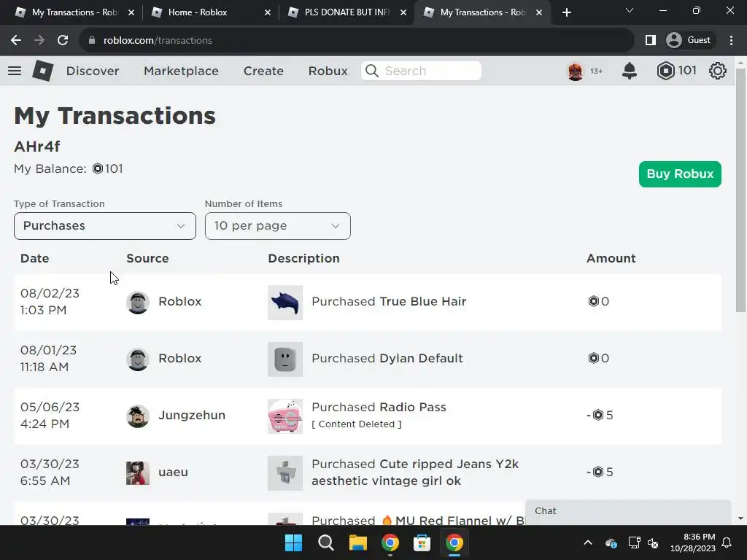Click the Jungzehun source name

click(x=192, y=415)
